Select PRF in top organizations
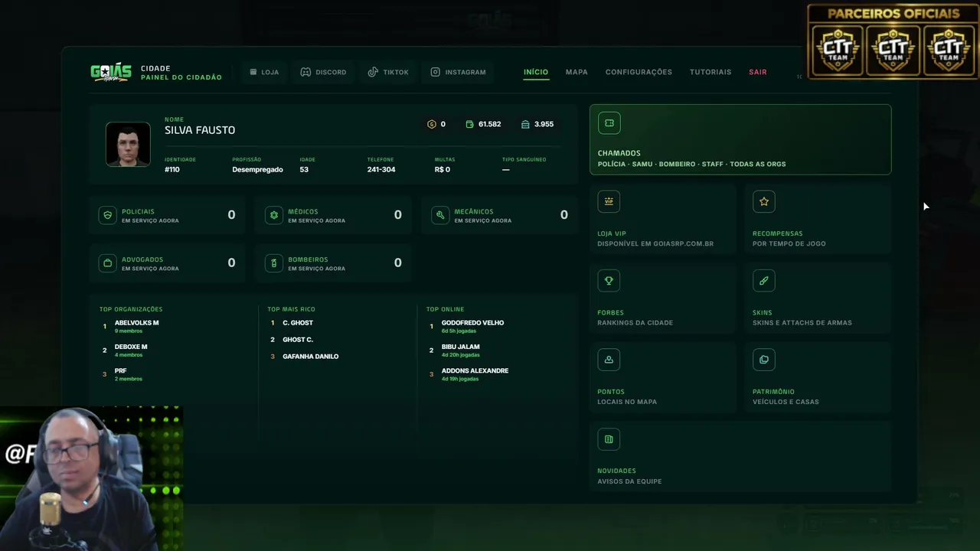 point(121,370)
